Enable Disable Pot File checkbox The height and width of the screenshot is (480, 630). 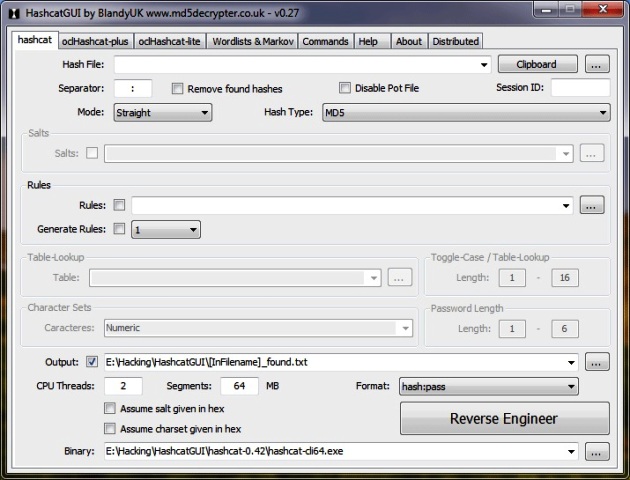[x=344, y=88]
